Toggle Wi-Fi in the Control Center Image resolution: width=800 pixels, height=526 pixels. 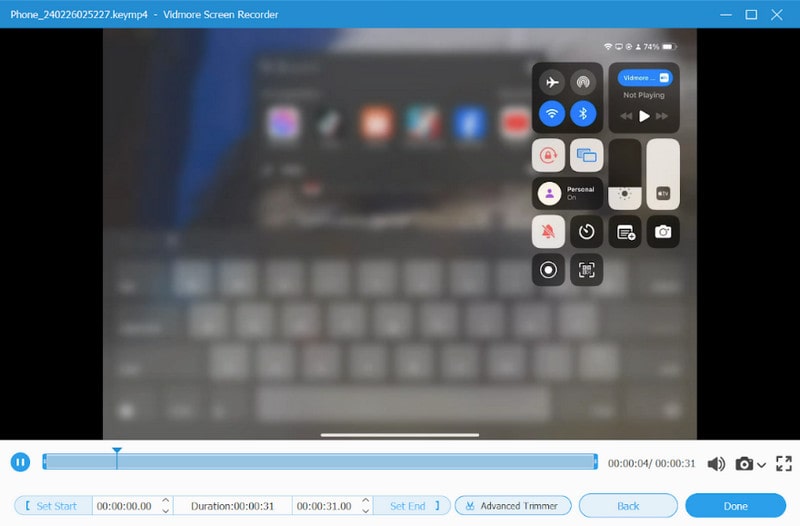pos(552,113)
